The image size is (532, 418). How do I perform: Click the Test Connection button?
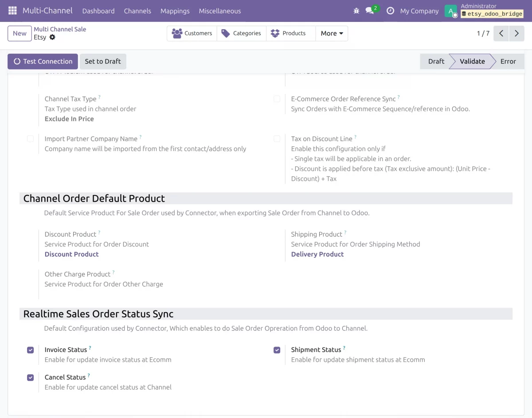click(43, 62)
